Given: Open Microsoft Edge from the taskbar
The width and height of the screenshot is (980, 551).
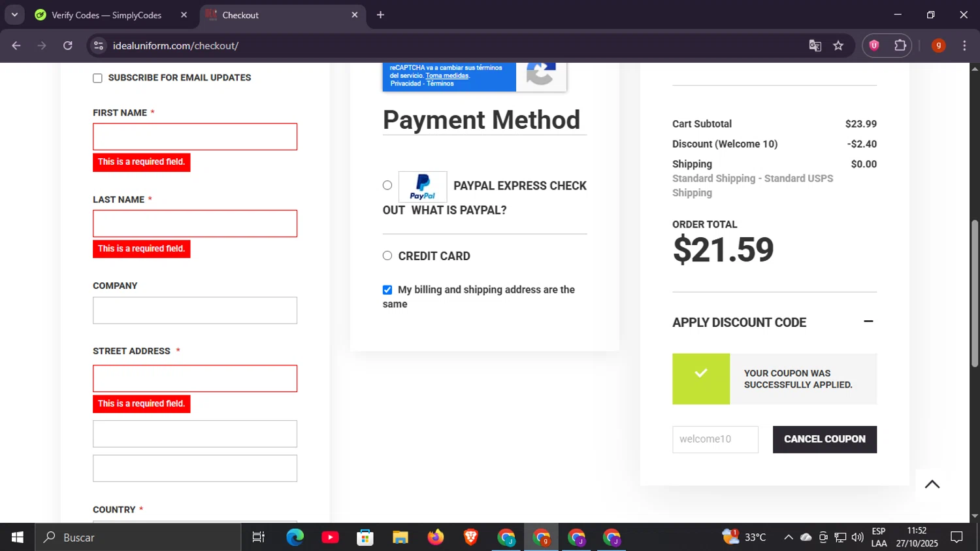Looking at the screenshot, I should tap(295, 537).
